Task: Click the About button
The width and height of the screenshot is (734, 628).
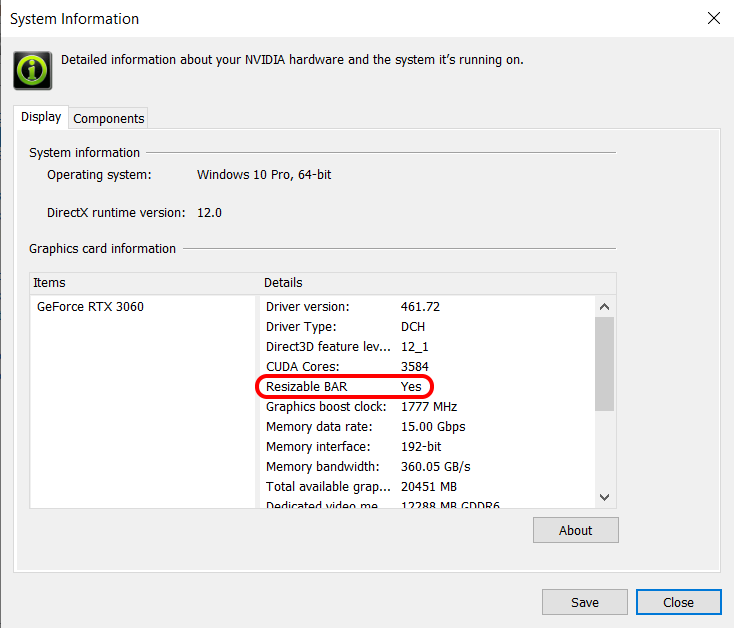Action: pyautogui.click(x=575, y=530)
